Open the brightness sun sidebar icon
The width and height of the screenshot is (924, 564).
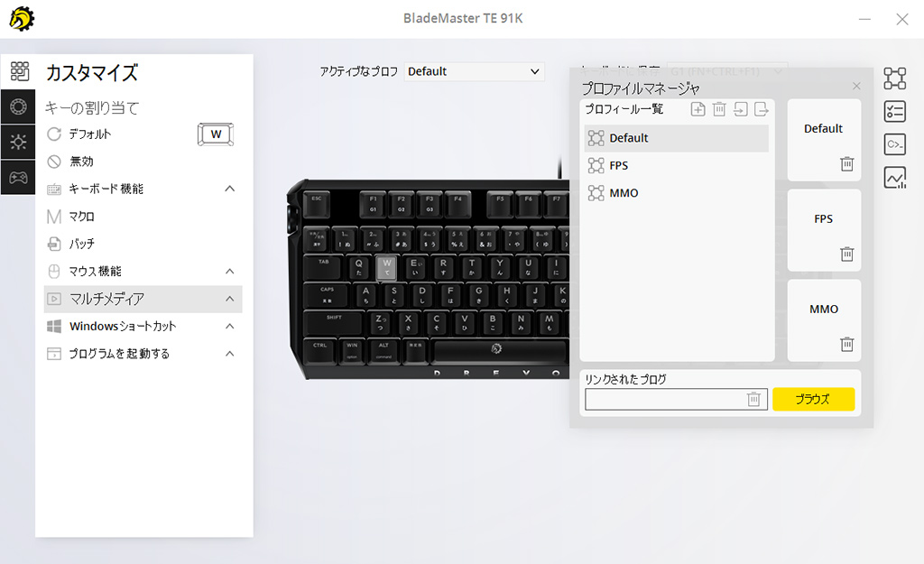point(18,142)
